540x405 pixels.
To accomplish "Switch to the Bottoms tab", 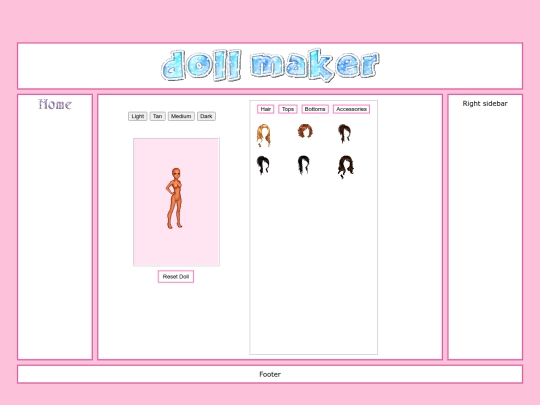I will (315, 109).
